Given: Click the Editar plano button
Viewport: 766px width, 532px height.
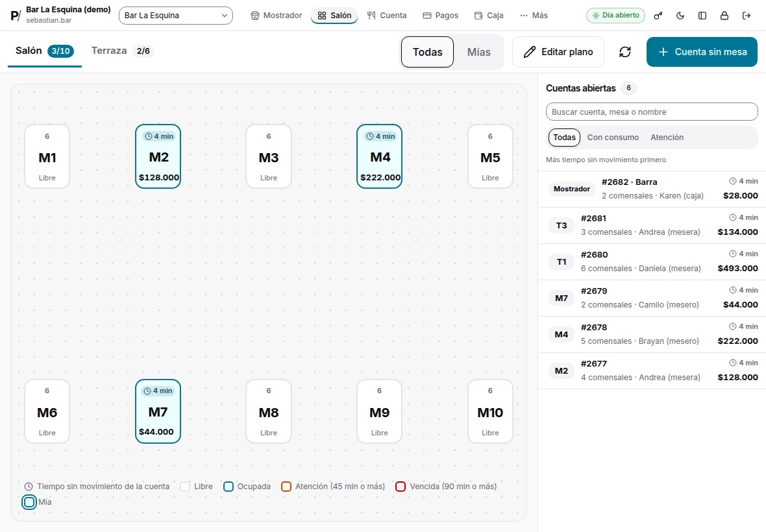Looking at the screenshot, I should [558, 52].
